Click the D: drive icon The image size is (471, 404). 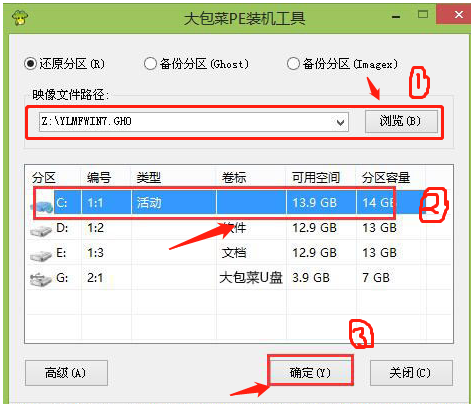coord(41,230)
